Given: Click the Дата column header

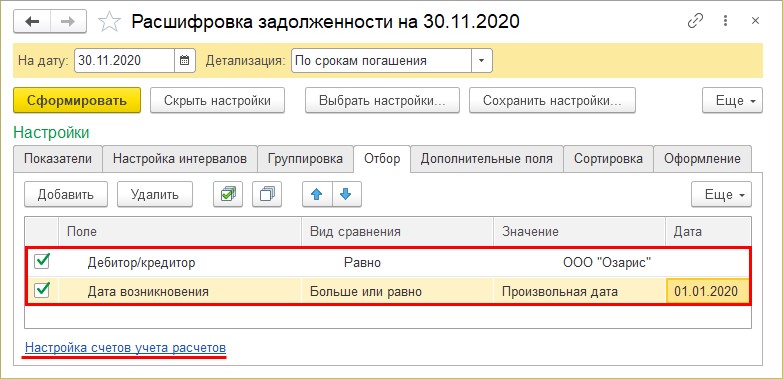Looking at the screenshot, I should point(708,231).
